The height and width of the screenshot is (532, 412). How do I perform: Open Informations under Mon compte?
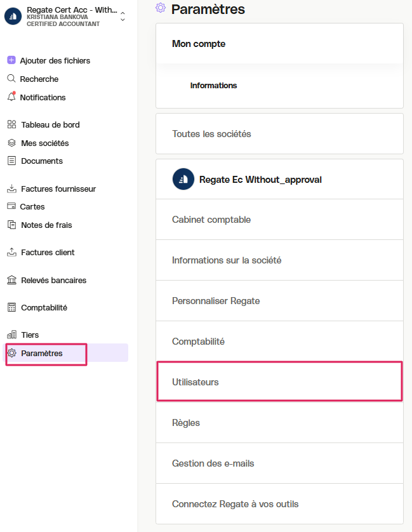[x=213, y=86]
